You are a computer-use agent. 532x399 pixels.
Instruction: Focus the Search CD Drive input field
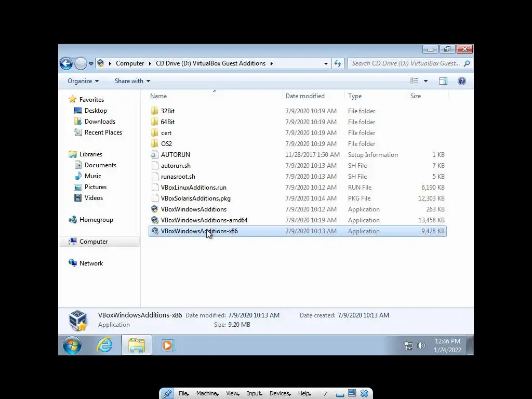pyautogui.click(x=405, y=63)
